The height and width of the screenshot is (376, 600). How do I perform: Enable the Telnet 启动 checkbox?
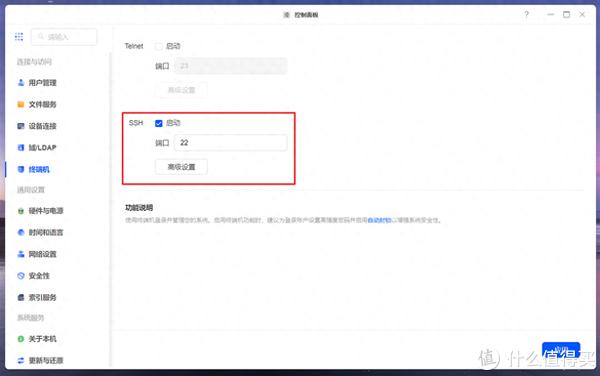click(159, 46)
